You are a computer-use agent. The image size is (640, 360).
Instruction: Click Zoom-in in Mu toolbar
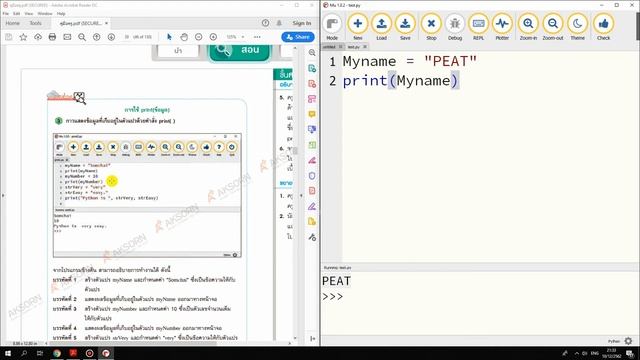coord(528,27)
